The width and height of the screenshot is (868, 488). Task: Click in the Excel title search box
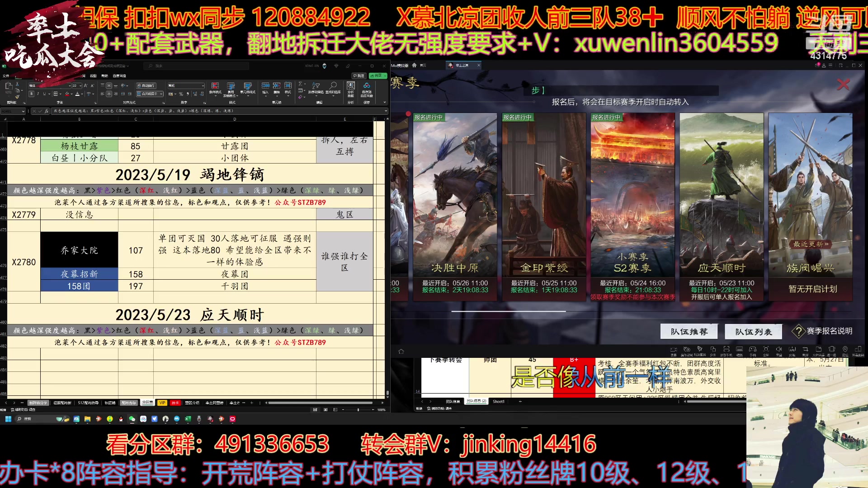pos(197,66)
